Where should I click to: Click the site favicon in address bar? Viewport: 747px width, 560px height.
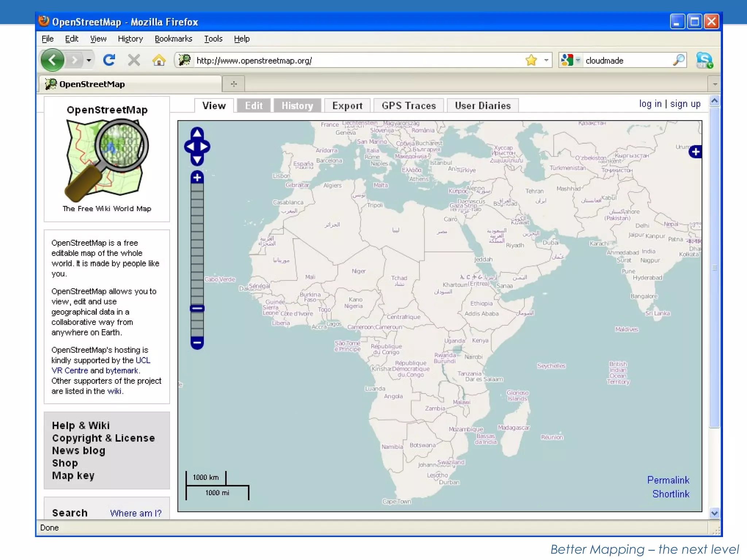[185, 60]
